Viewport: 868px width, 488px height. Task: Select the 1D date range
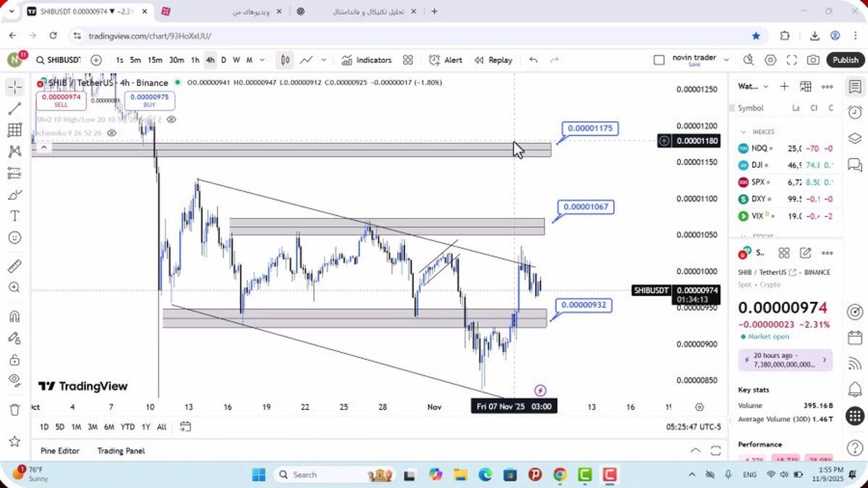pyautogui.click(x=44, y=426)
